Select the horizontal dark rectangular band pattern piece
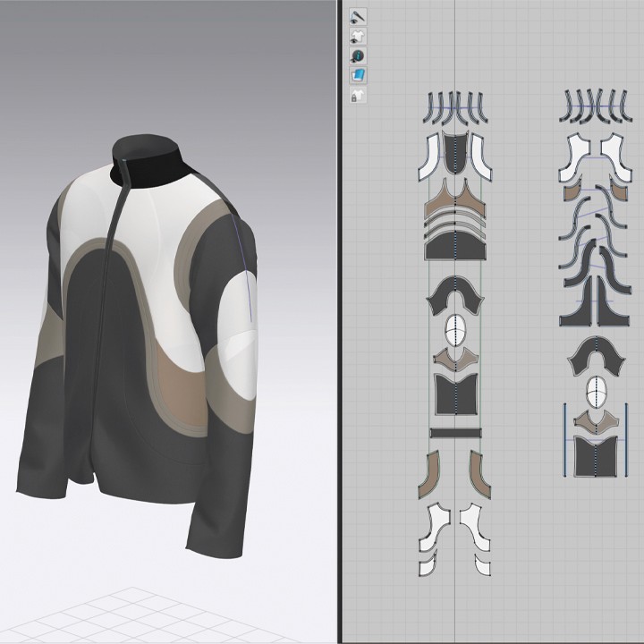 point(455,433)
